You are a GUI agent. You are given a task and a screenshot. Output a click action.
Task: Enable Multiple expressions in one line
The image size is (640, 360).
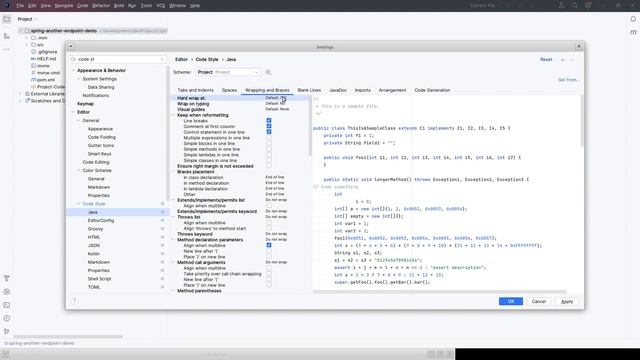pyautogui.click(x=269, y=138)
